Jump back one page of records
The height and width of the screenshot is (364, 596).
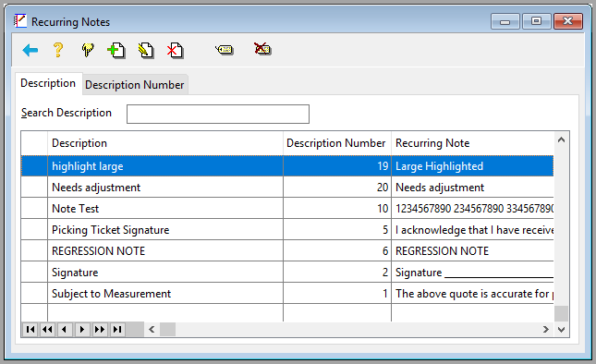click(47, 330)
